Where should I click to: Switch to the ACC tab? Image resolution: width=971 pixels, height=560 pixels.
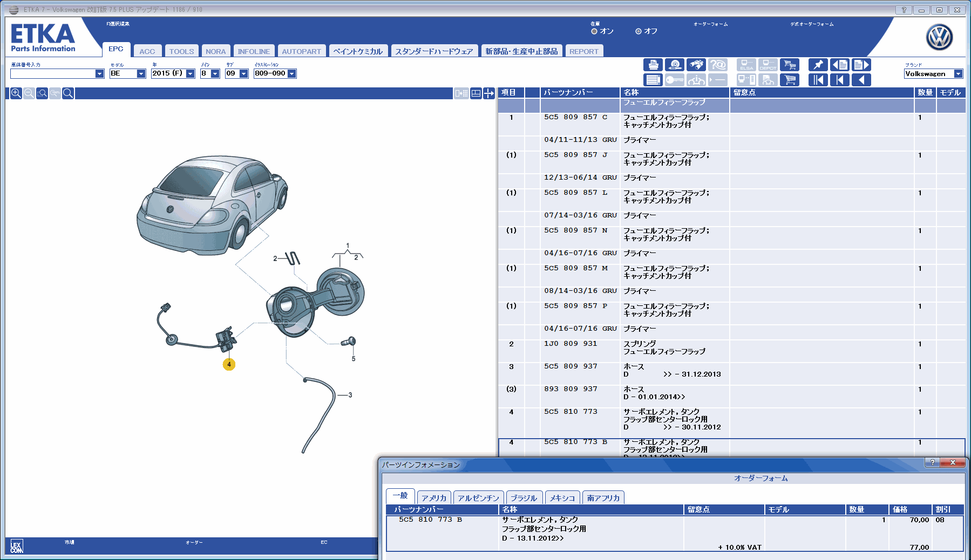147,51
